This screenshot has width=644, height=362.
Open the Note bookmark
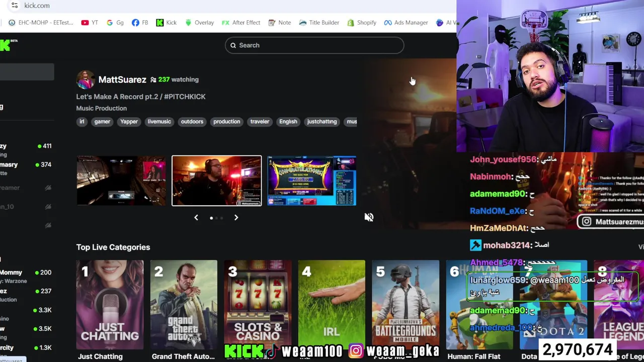280,23
